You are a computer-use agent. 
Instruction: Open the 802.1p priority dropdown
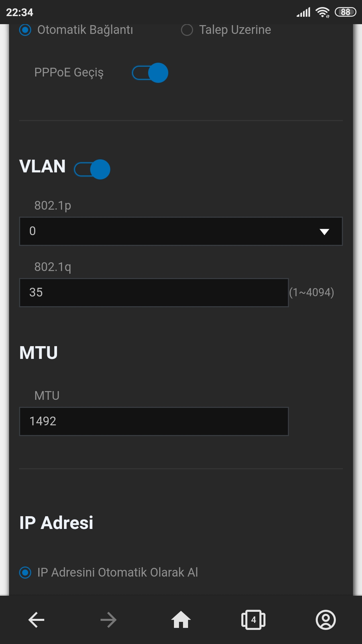[168, 231]
